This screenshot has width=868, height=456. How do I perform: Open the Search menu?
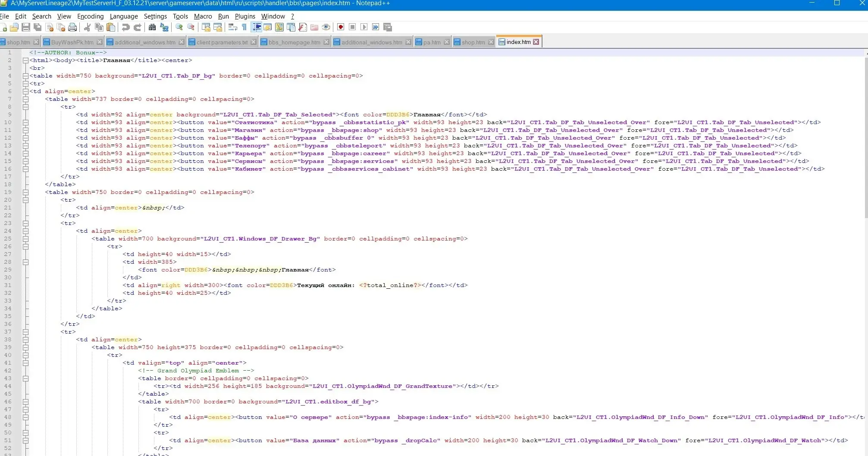(41, 16)
